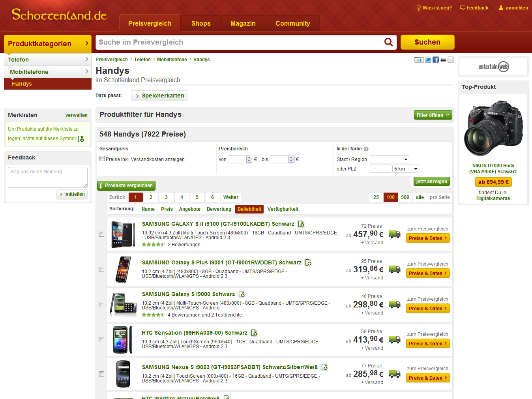Tick Preise inkl. Versandkosten anzeigen checkbox
The height and width of the screenshot is (399, 532).
click(102, 159)
